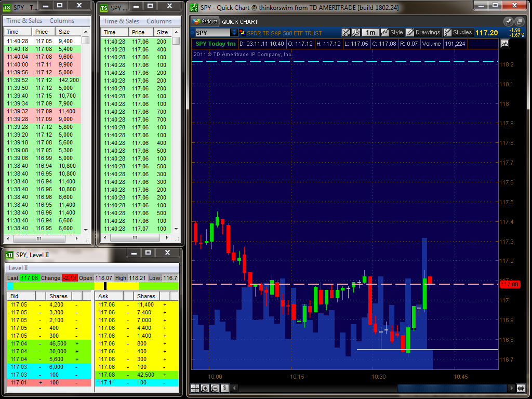Sort first Time & Sales by Price column
The width and height of the screenshot is (532, 399).
click(44, 32)
